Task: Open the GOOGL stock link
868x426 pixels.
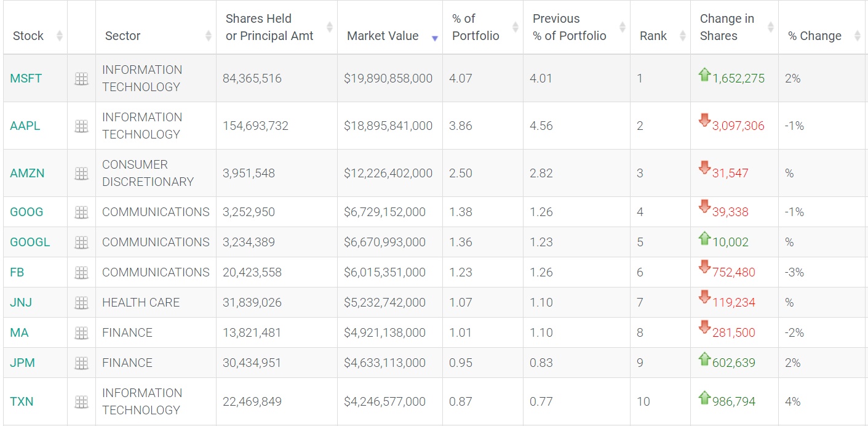Action: coord(30,243)
